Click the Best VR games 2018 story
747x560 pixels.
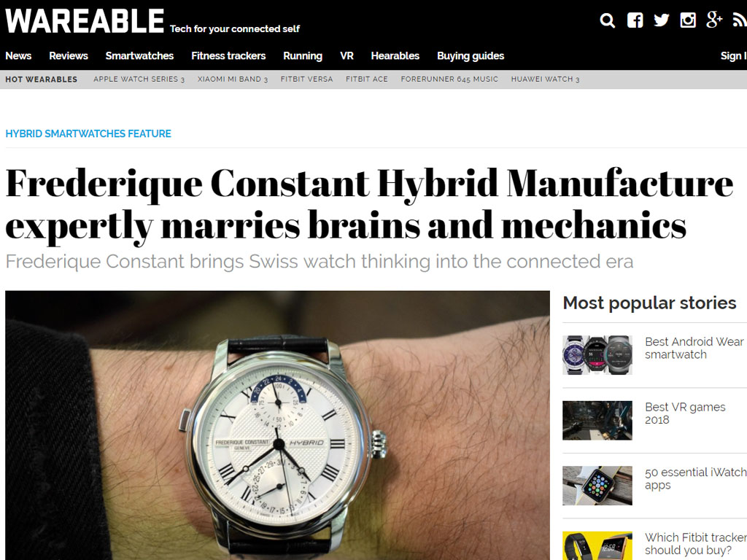[x=684, y=413]
